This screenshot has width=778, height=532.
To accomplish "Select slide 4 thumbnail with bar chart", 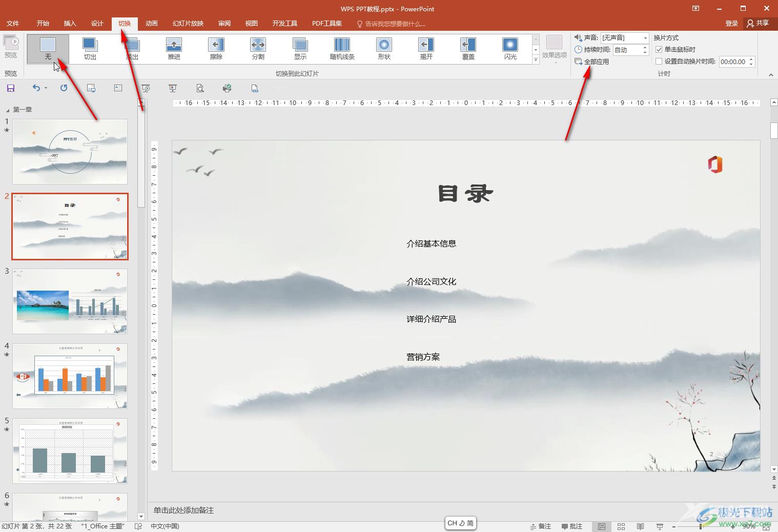I will (70, 376).
